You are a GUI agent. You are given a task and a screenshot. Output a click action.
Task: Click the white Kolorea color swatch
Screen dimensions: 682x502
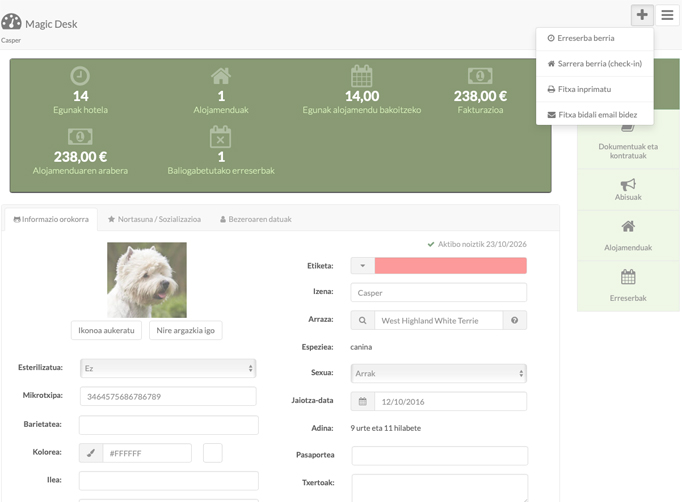213,453
